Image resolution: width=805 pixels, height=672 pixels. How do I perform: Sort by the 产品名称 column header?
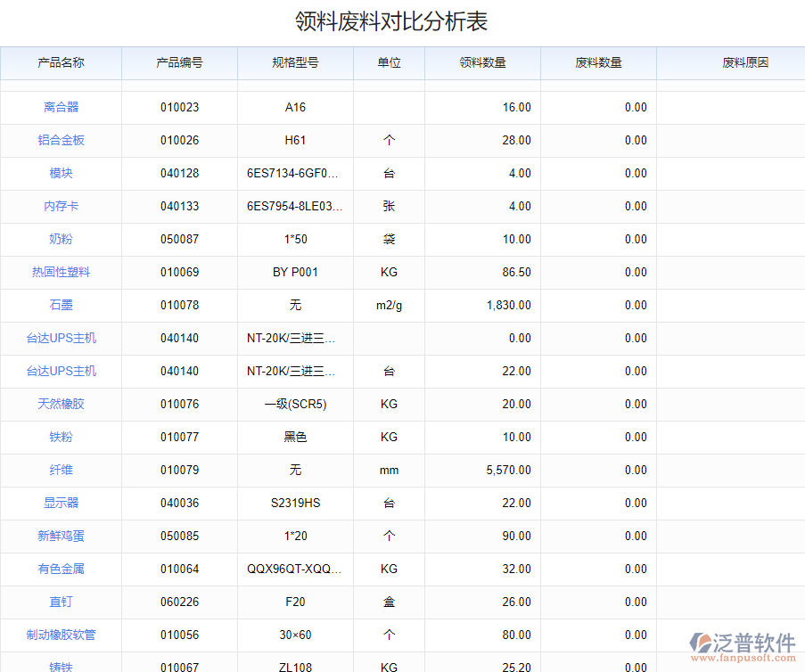(62, 62)
